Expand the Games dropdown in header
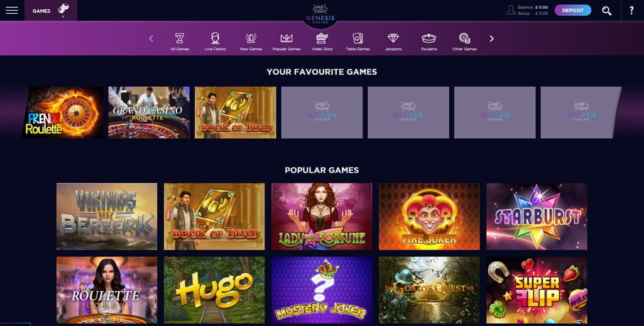Image resolution: width=644 pixels, height=326 pixels. pos(50,10)
